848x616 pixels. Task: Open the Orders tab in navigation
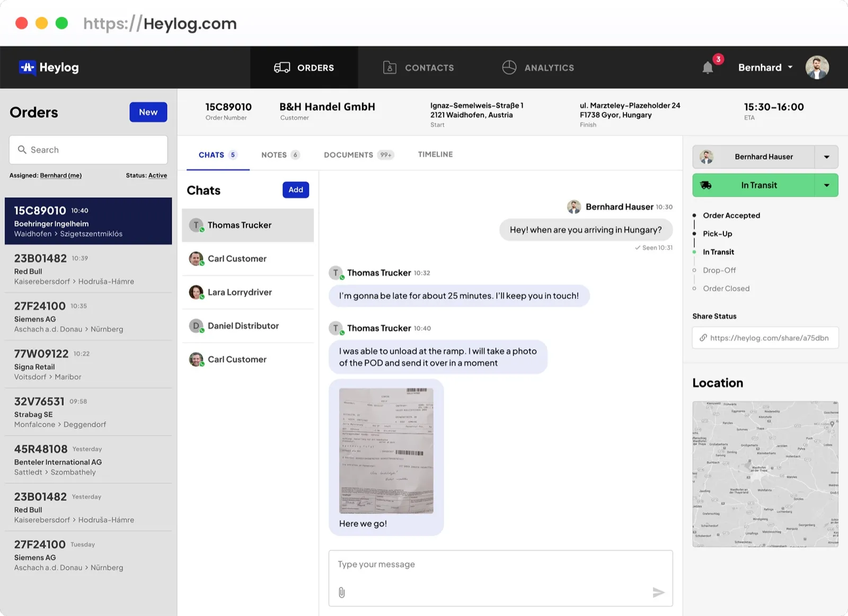click(304, 67)
